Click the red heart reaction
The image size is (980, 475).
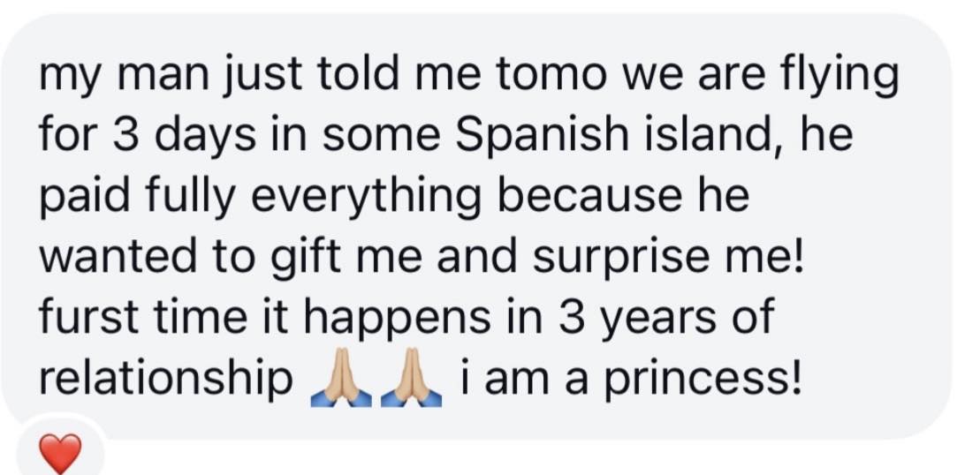pos(61,454)
